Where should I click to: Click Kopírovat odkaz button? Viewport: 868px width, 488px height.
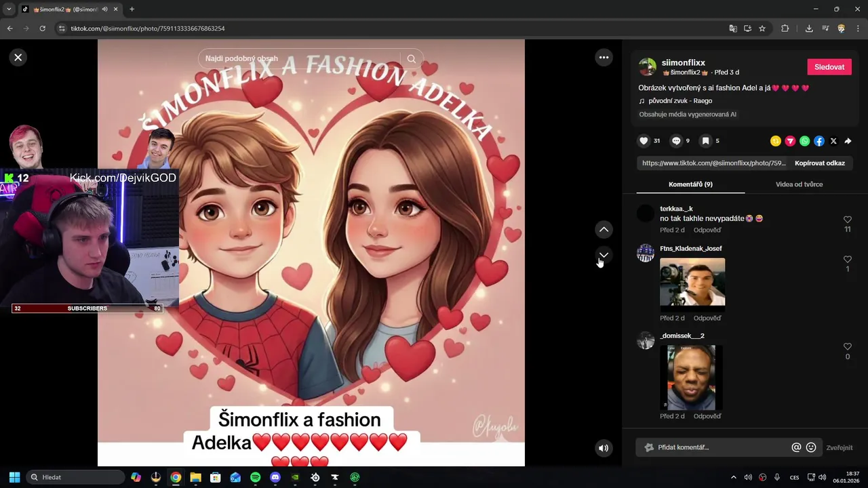tap(820, 163)
